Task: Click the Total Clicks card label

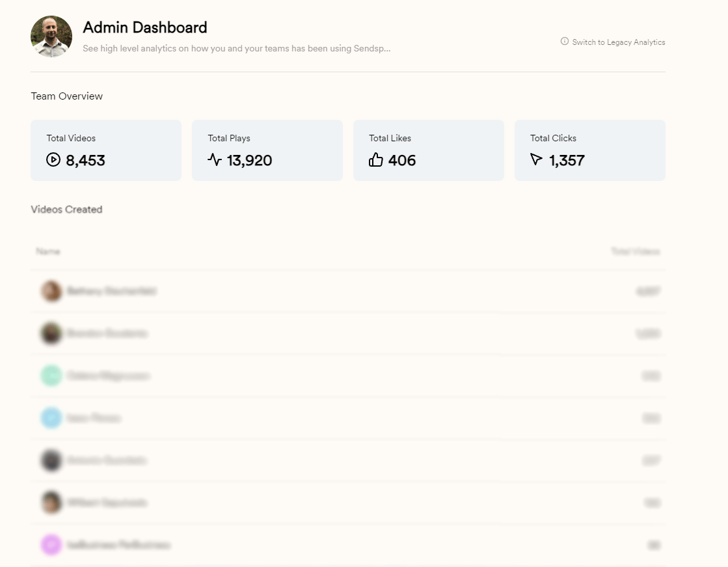Action: 553,138
